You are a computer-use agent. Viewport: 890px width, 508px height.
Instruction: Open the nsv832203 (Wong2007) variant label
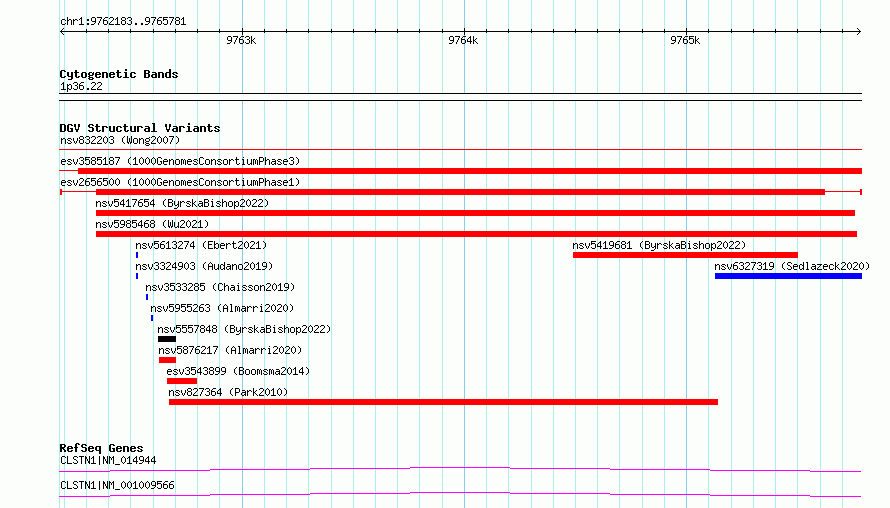(x=120, y=140)
